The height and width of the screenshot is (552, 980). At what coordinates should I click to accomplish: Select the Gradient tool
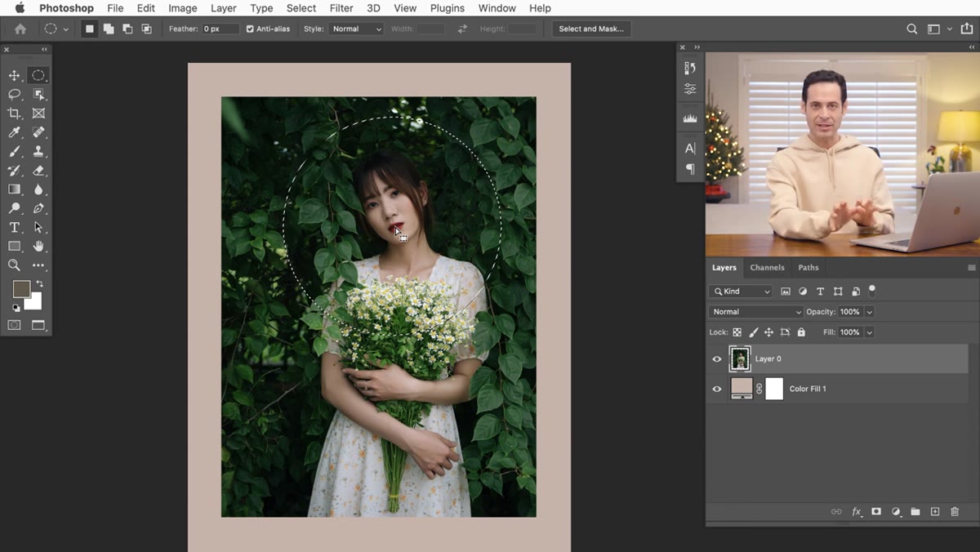point(14,189)
